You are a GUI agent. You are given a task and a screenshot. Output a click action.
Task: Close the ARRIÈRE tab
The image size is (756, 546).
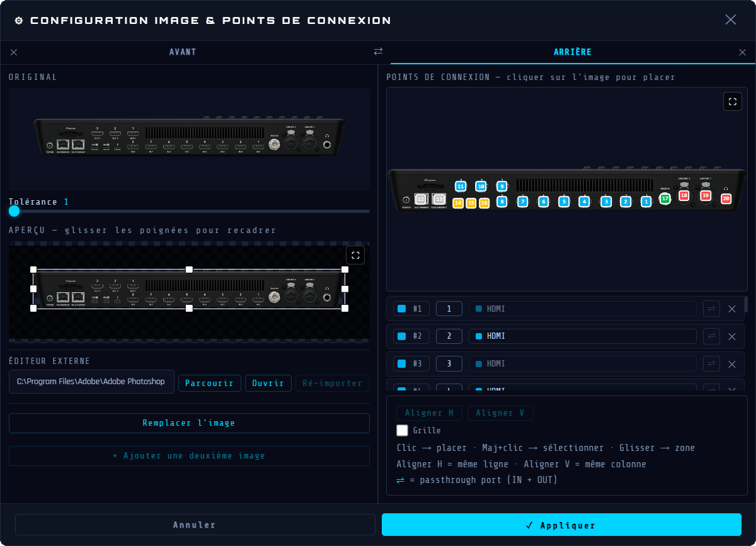(x=742, y=52)
